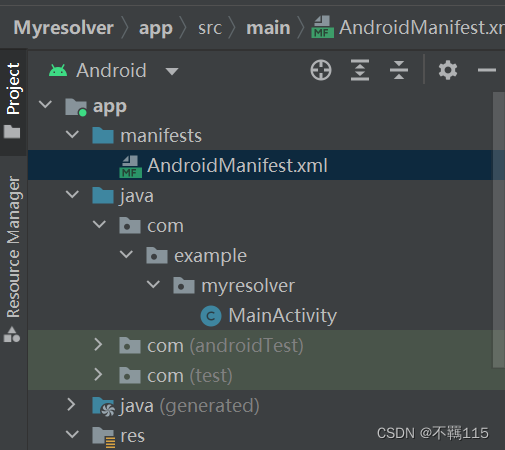Viewport: 505px width, 450px height.
Task: Collapse the manifests folder
Action: point(72,134)
